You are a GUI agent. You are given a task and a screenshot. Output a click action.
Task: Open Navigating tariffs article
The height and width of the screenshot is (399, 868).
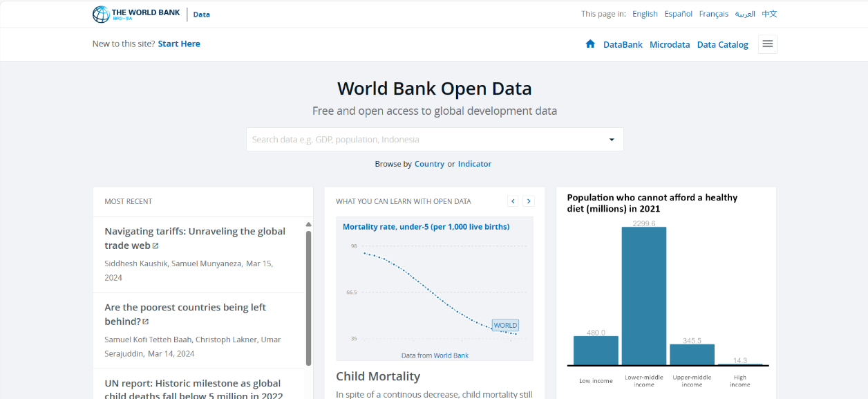[x=195, y=239]
